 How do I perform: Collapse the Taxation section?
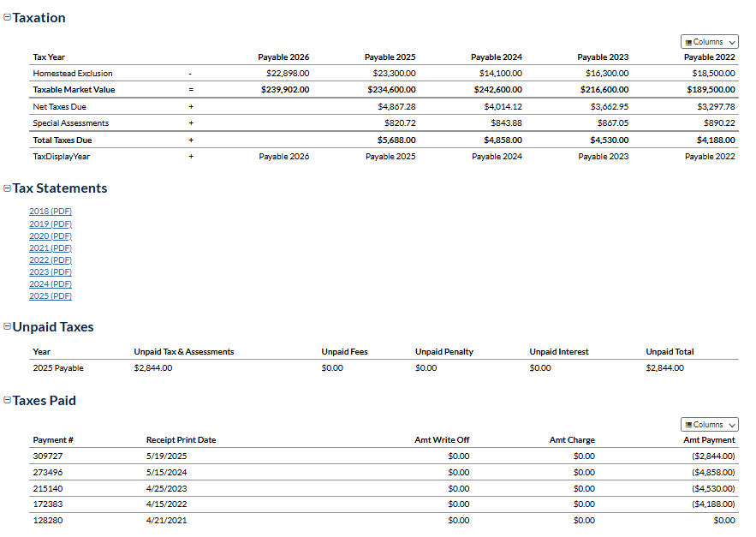click(8, 18)
